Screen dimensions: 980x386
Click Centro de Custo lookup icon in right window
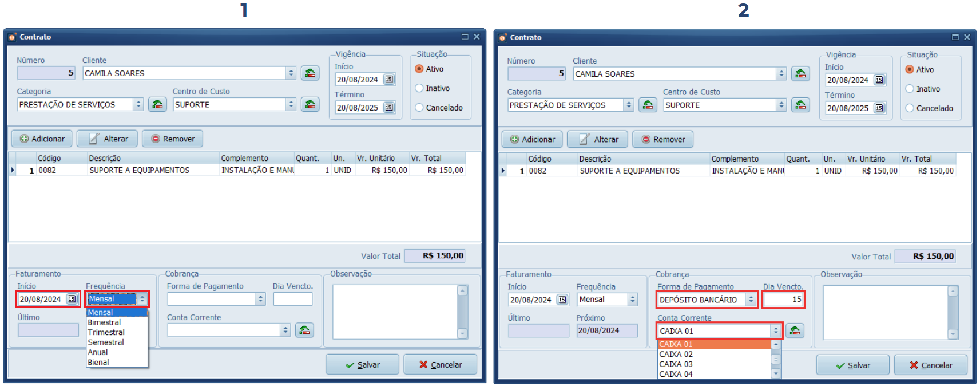[800, 105]
